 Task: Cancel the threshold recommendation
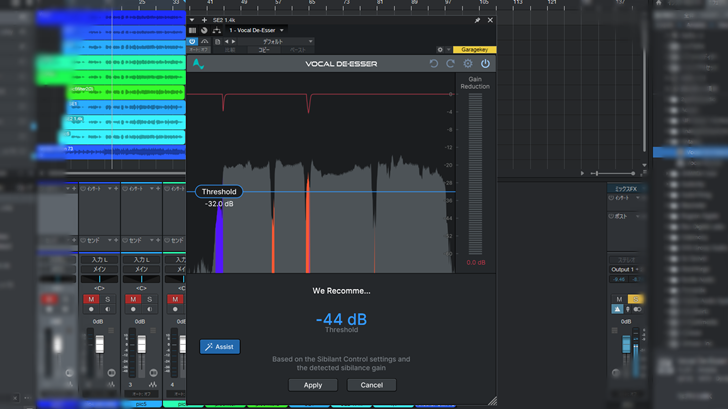(371, 385)
